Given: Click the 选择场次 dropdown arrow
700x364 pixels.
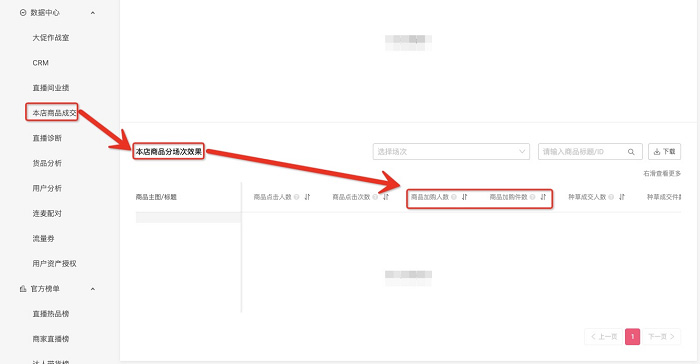Looking at the screenshot, I should point(522,151).
